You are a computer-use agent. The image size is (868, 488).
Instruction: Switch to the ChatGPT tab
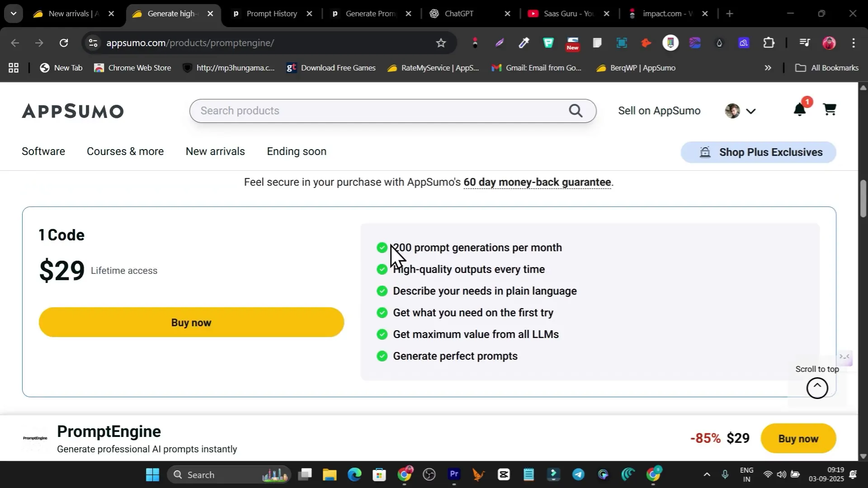click(x=459, y=14)
